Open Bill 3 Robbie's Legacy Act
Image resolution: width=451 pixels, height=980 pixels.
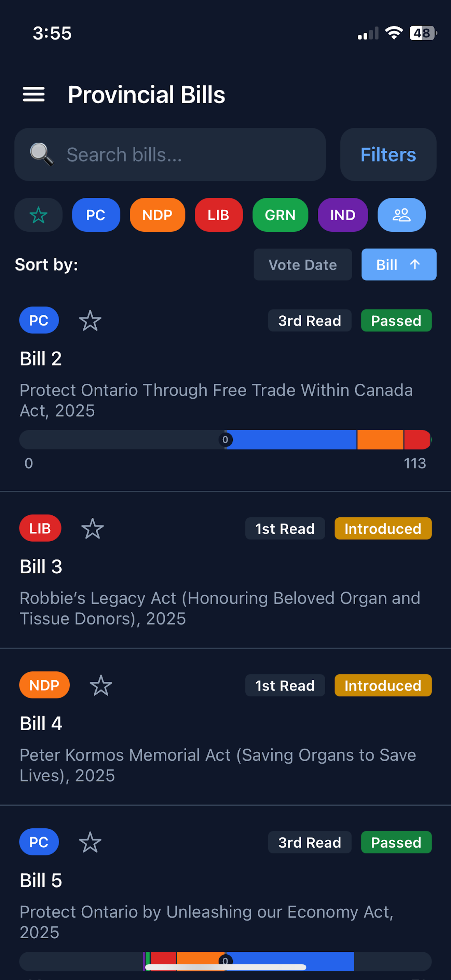coord(220,608)
